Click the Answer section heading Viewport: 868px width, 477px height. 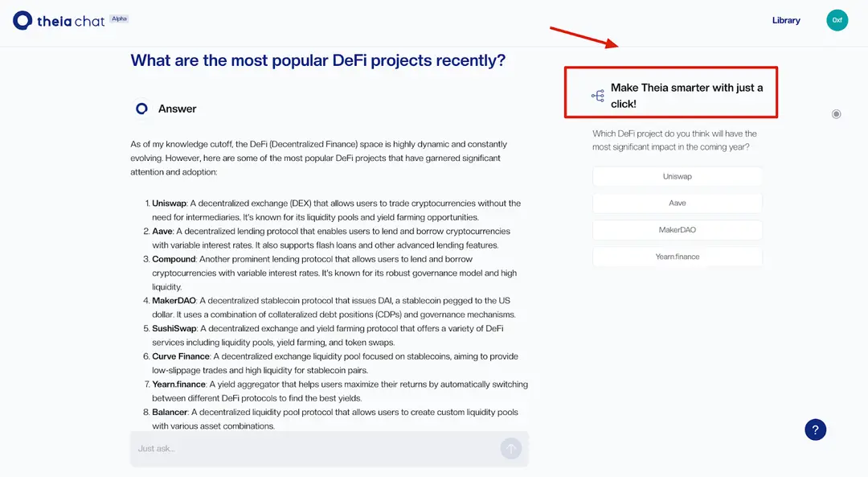pyautogui.click(x=177, y=109)
